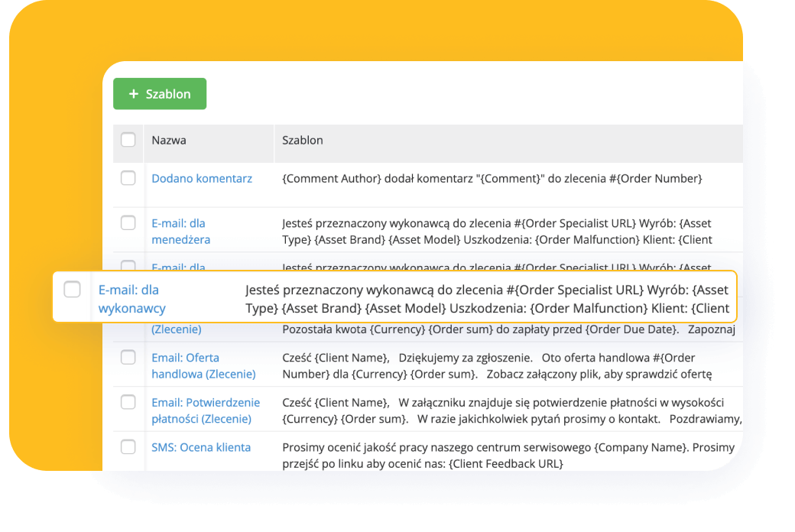Click the Szablon column header
The width and height of the screenshot is (795, 532).
(x=301, y=140)
